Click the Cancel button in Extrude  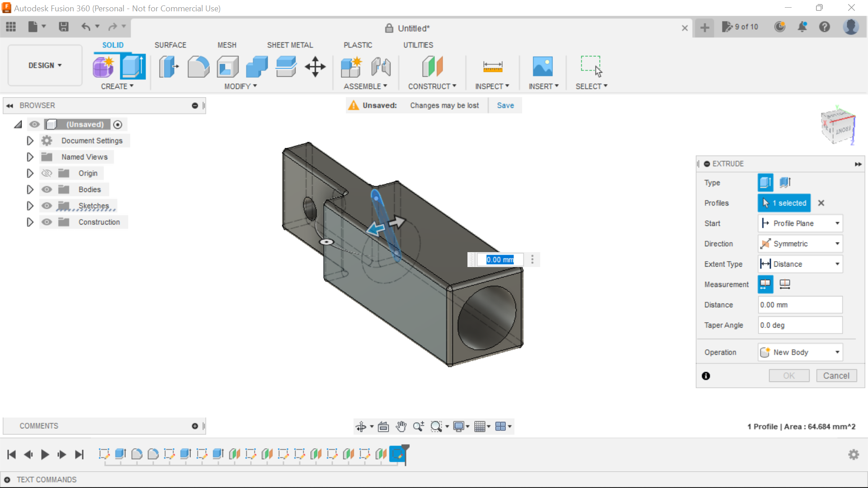pyautogui.click(x=836, y=375)
